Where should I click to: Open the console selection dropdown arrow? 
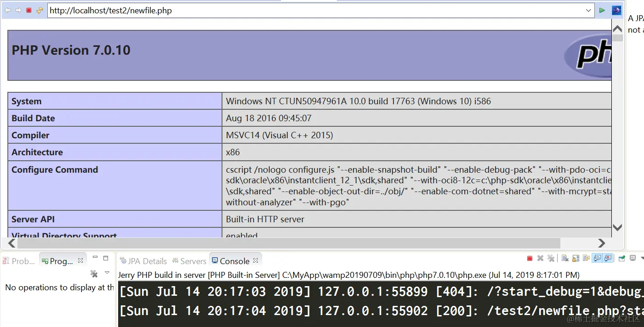[642, 259]
